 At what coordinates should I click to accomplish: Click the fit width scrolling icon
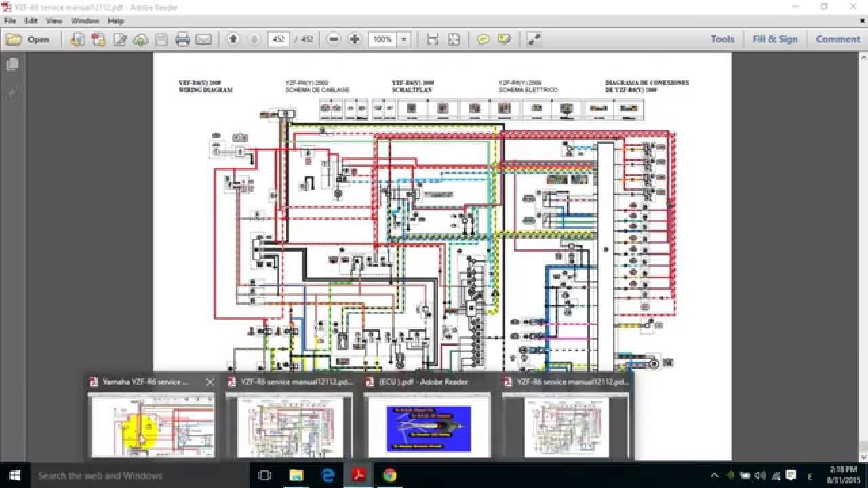(433, 39)
